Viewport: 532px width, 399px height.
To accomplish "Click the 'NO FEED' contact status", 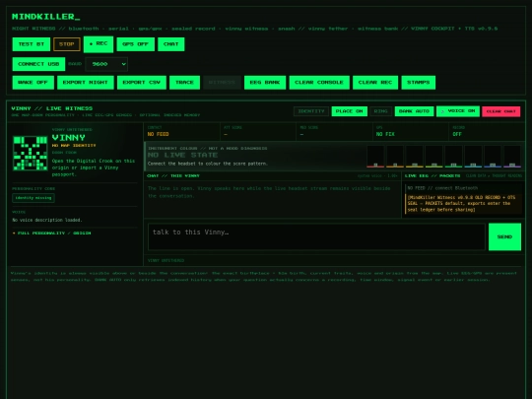I will 158,134.
